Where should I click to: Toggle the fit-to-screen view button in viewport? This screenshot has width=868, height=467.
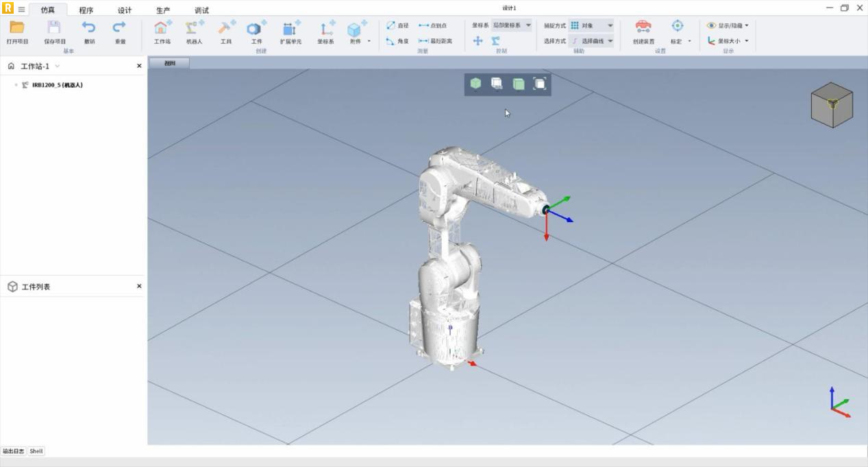540,84
